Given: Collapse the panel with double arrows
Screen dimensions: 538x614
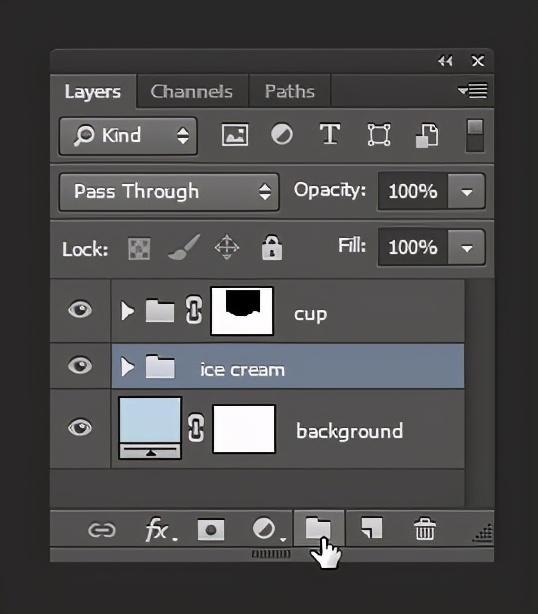Looking at the screenshot, I should pos(445,61).
